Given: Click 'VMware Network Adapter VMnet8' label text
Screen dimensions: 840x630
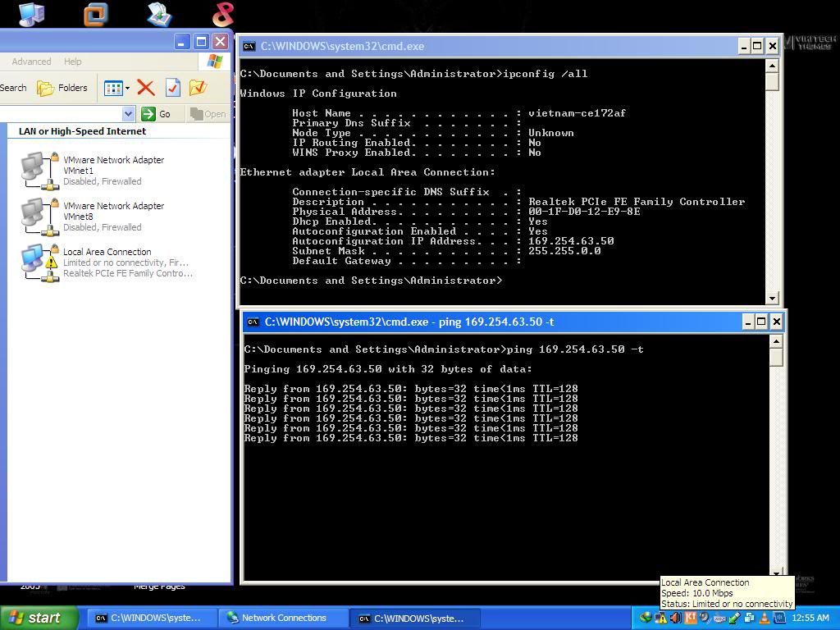Looking at the screenshot, I should [113, 211].
